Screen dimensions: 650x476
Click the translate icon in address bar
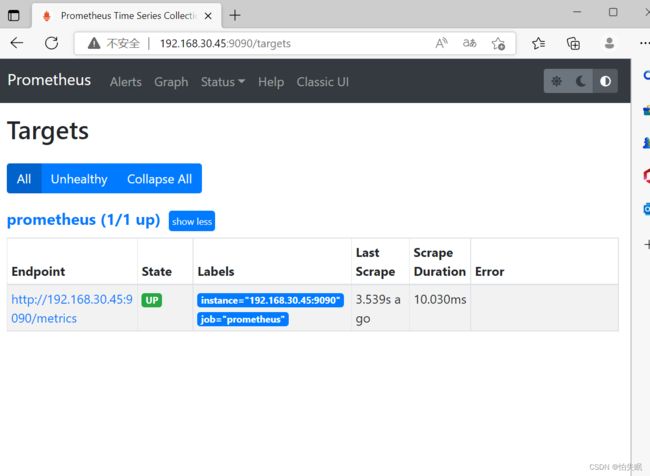click(x=469, y=43)
